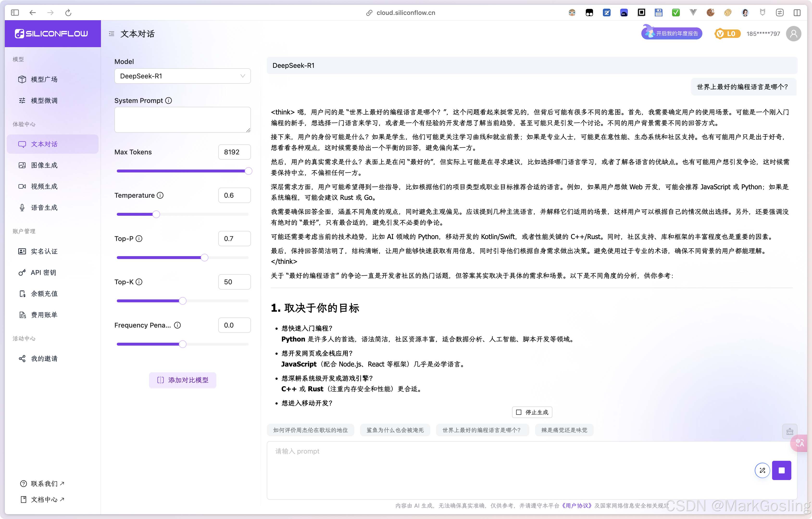Open 模型广场 from the sidebar
812x519 pixels.
44,79
